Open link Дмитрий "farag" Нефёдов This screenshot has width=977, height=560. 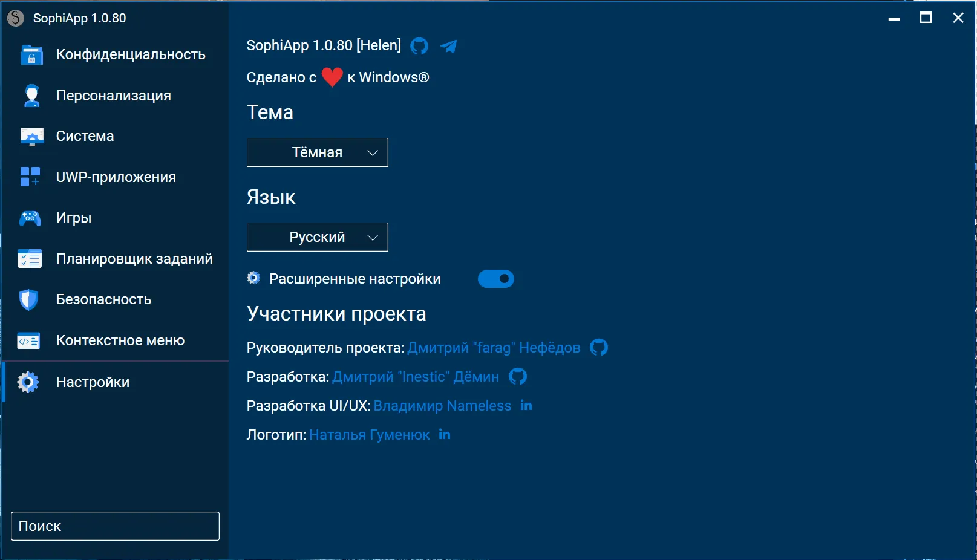(x=494, y=348)
